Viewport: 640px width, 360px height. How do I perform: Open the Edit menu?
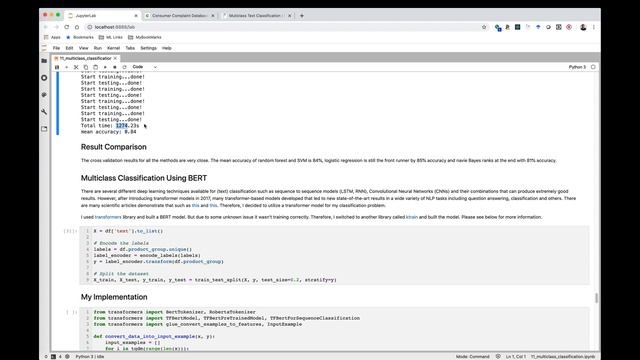coord(69,48)
